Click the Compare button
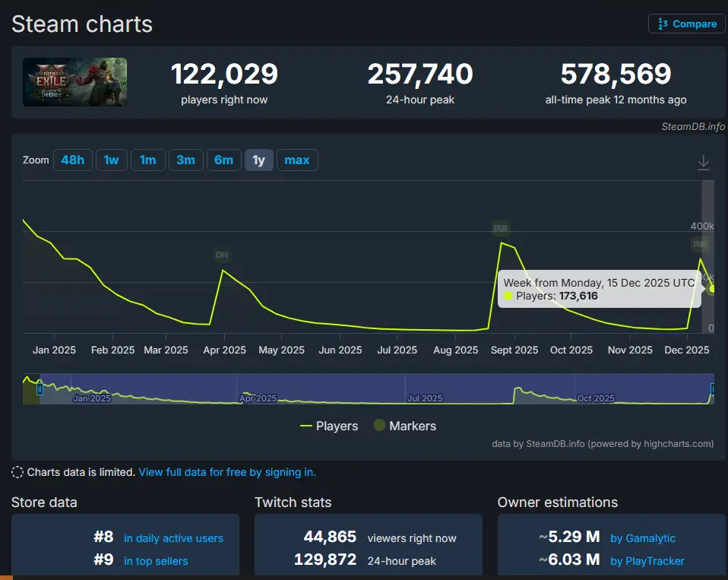 click(x=687, y=24)
